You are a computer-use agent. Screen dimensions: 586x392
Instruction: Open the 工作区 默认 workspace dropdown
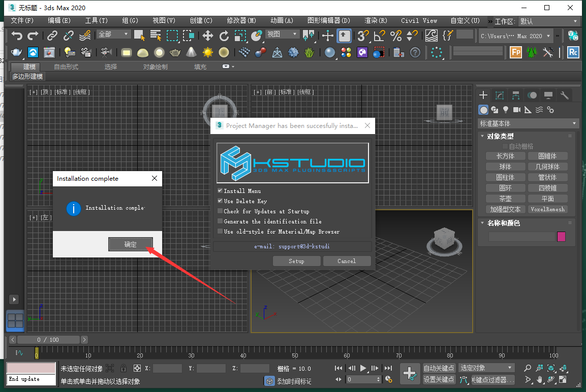pyautogui.click(x=548, y=22)
